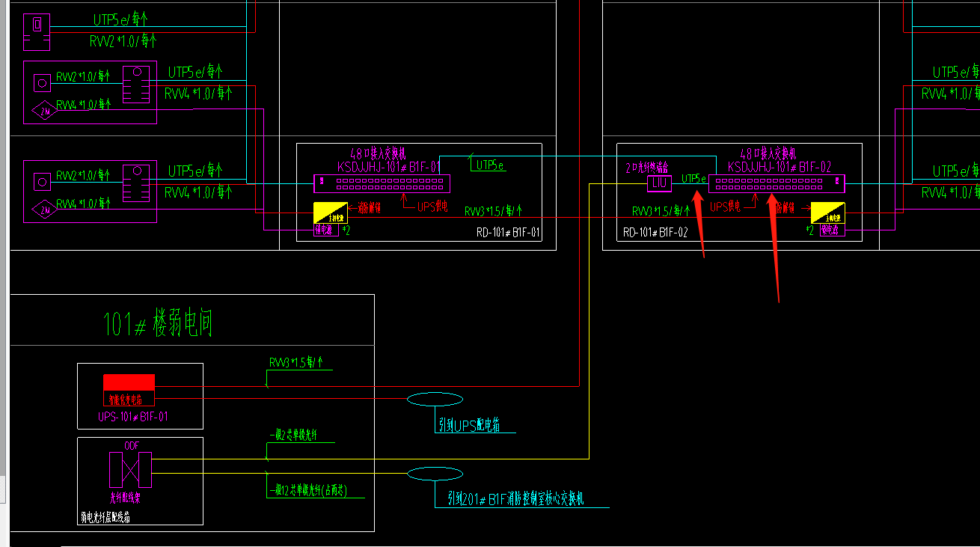Select the magenta lock power box in RD-101#B1F-01

coord(326,230)
